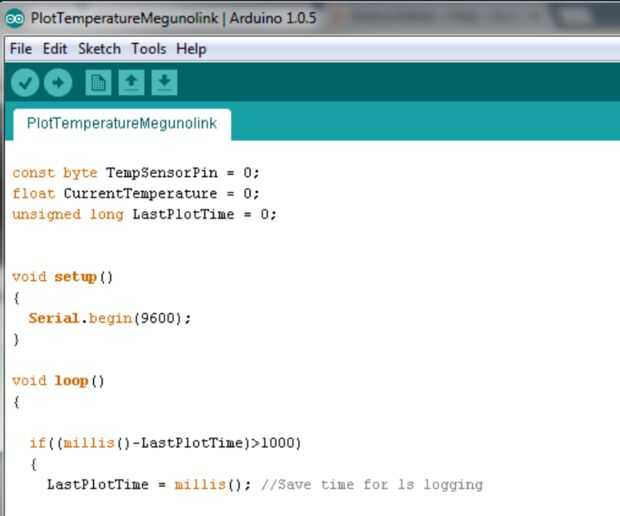
Task: Open a sketch with the up-arrow icon
Action: (131, 83)
